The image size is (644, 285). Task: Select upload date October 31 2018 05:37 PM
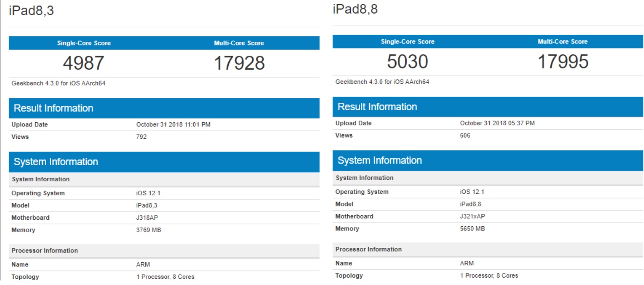coord(497,123)
